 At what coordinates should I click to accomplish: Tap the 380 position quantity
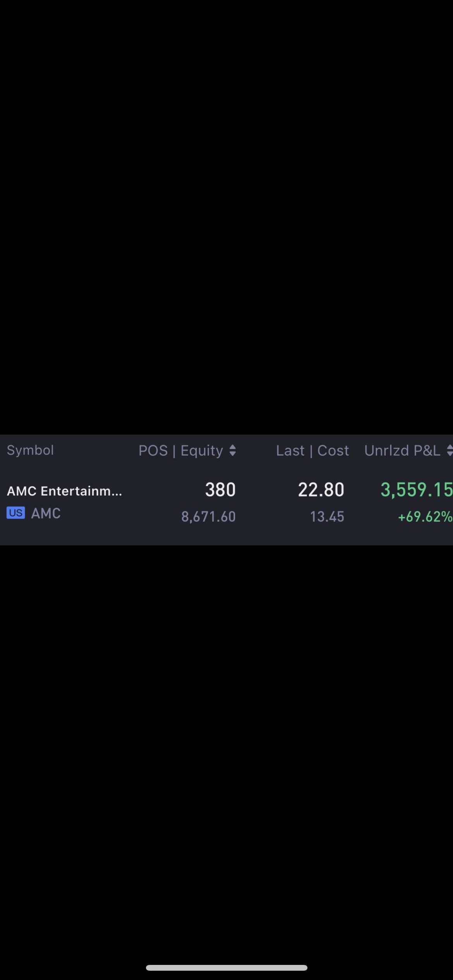[x=220, y=490]
